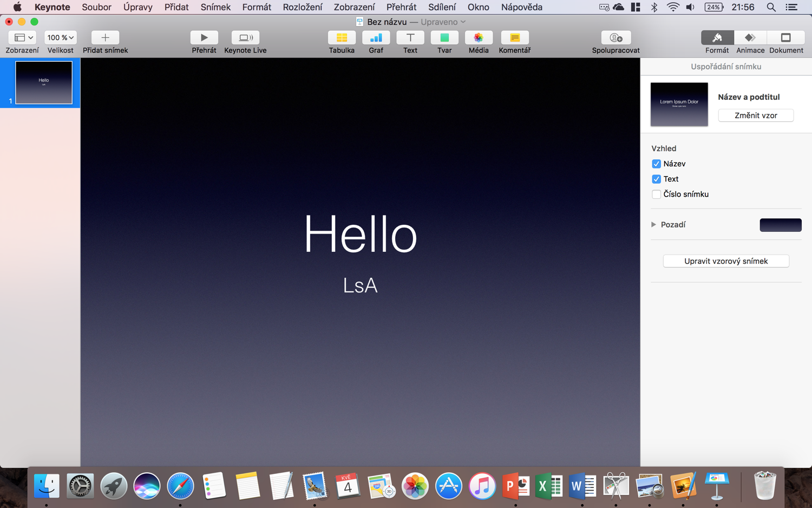Click the Play (Přehrát) toolbar icon
The image size is (812, 508).
tap(204, 38)
